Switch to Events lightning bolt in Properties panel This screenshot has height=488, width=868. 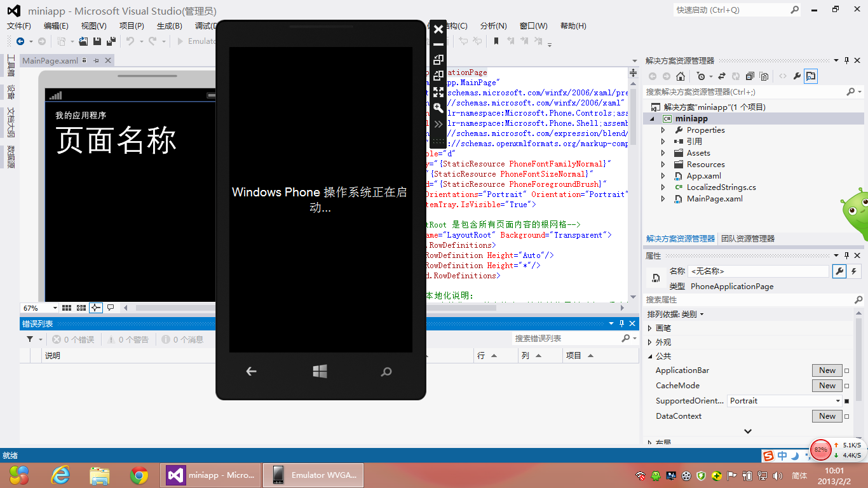tap(854, 271)
